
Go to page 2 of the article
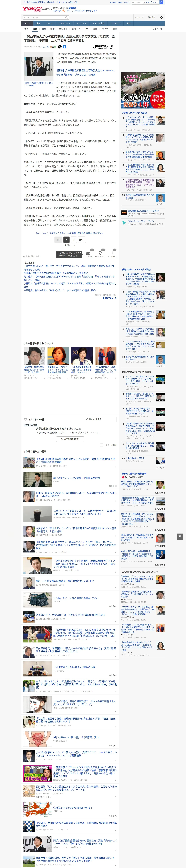[74, 240]
